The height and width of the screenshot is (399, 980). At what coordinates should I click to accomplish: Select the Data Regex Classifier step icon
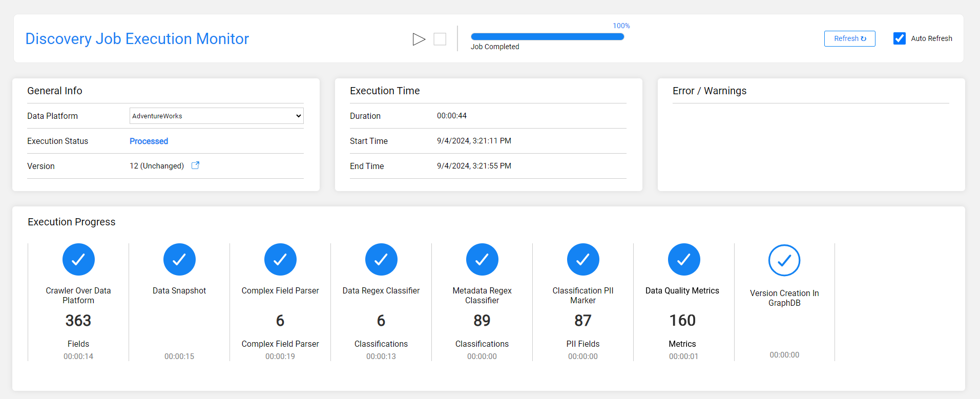tap(381, 260)
